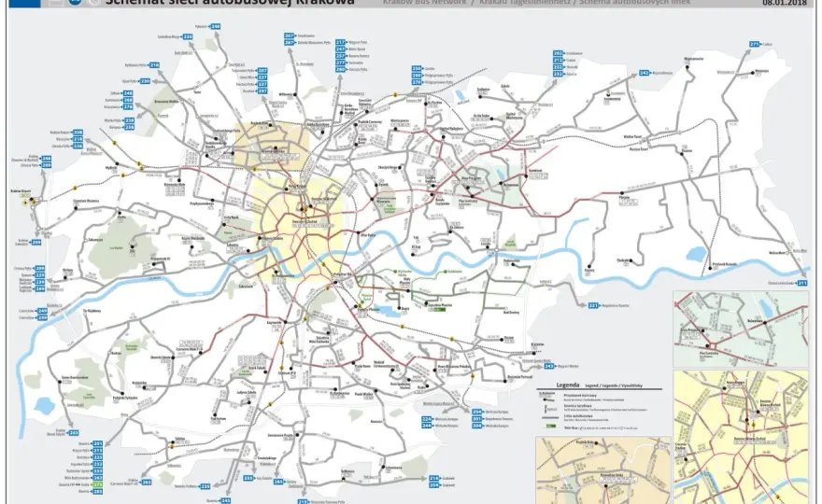
Task: Click the blue route 267 badge
Action: pos(289,36)
